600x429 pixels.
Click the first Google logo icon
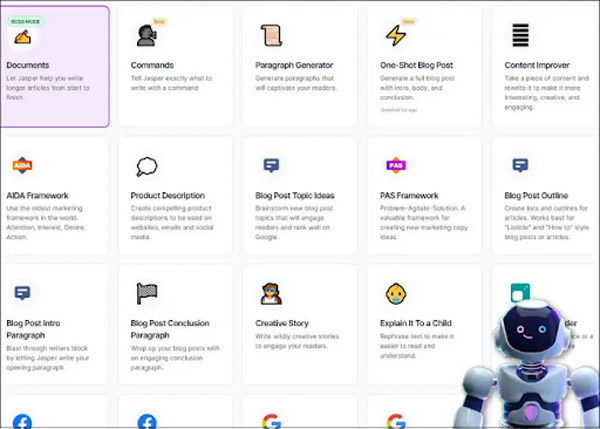tap(270, 421)
